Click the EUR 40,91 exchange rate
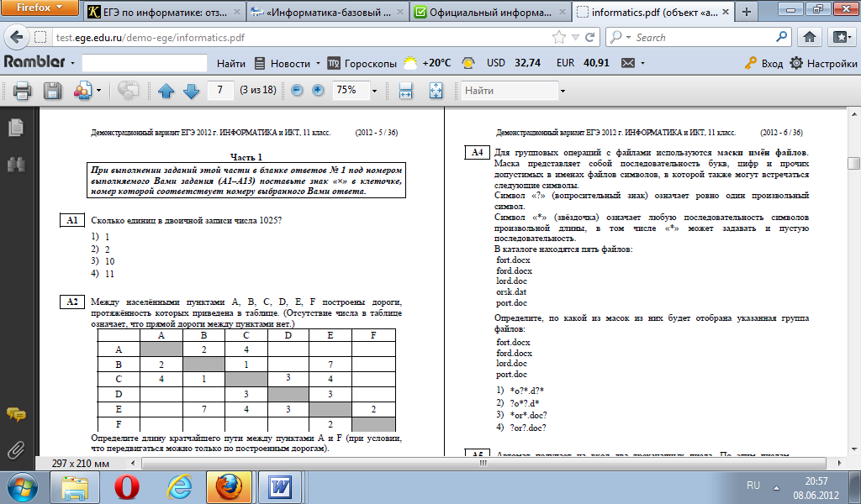The height and width of the screenshot is (504, 861). (583, 63)
